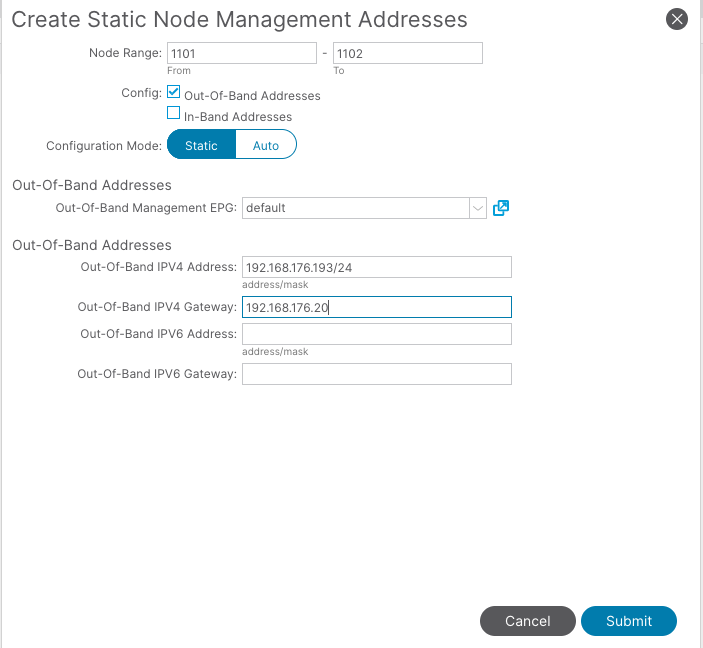Image resolution: width=703 pixels, height=648 pixels.
Task: Select the Out-Of-Band IPV6 Gateway field
Action: [377, 374]
